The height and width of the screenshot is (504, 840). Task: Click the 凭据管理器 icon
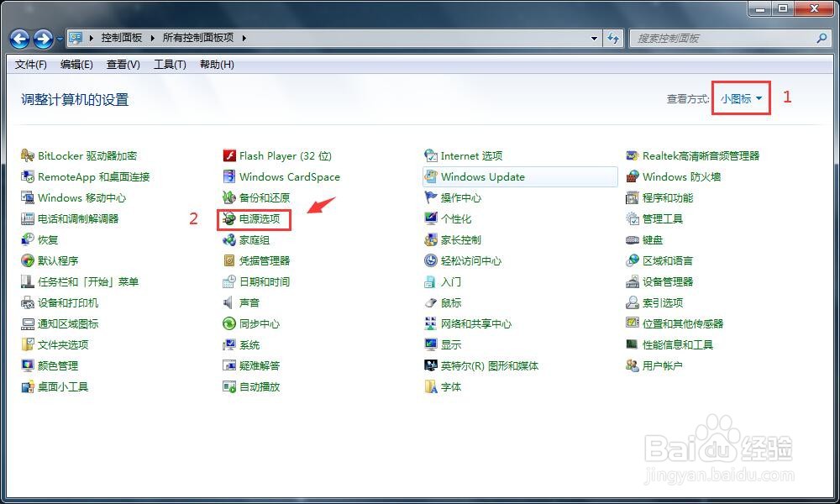[x=229, y=261]
